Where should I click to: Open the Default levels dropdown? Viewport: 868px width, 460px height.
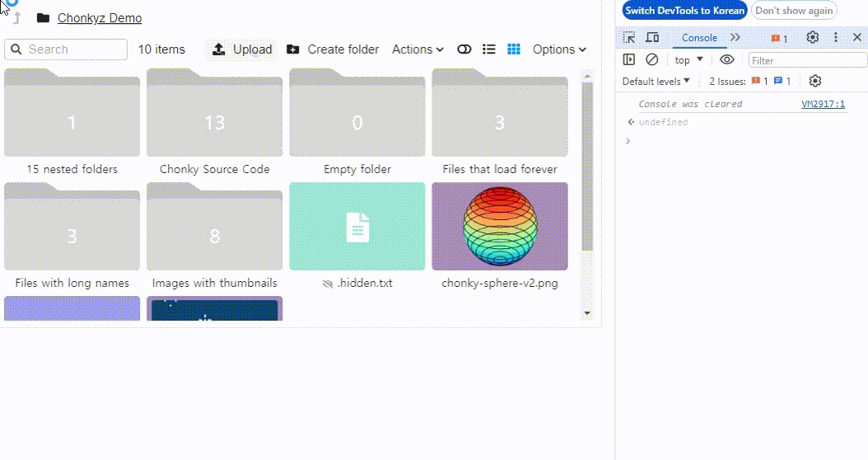(x=656, y=82)
